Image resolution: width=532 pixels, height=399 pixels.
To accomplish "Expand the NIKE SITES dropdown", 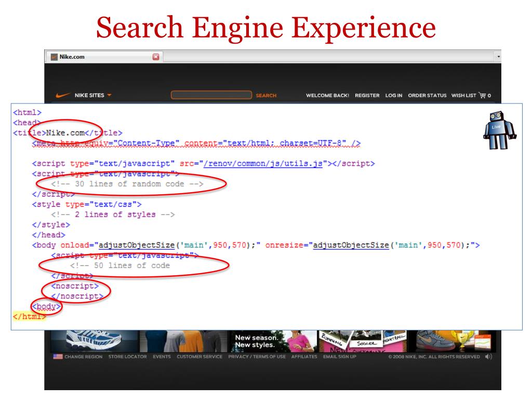I will point(93,96).
